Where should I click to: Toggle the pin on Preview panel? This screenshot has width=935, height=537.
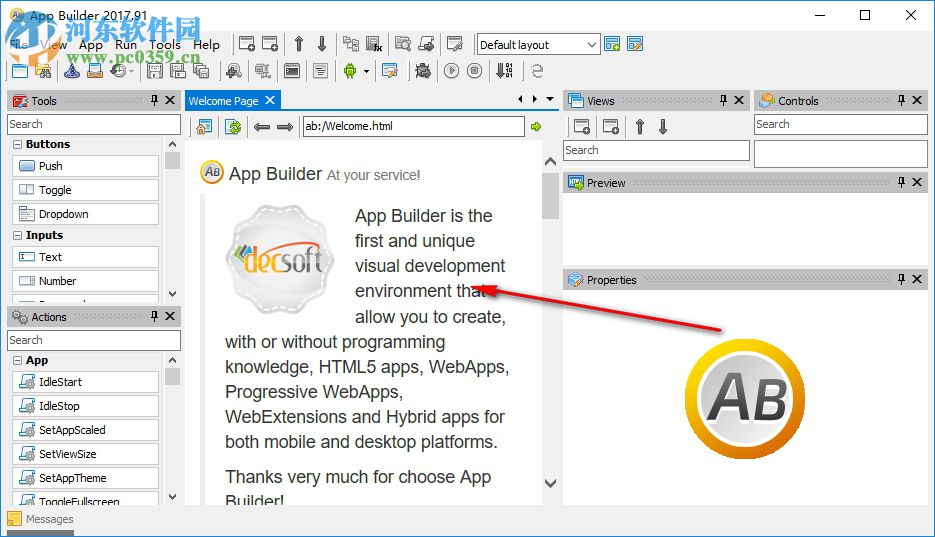click(x=902, y=182)
